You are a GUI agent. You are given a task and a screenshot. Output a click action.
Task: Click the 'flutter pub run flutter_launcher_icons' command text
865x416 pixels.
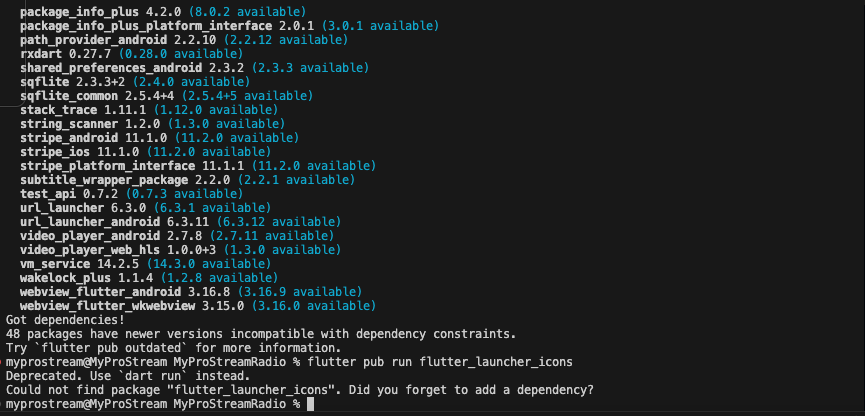[440, 362]
